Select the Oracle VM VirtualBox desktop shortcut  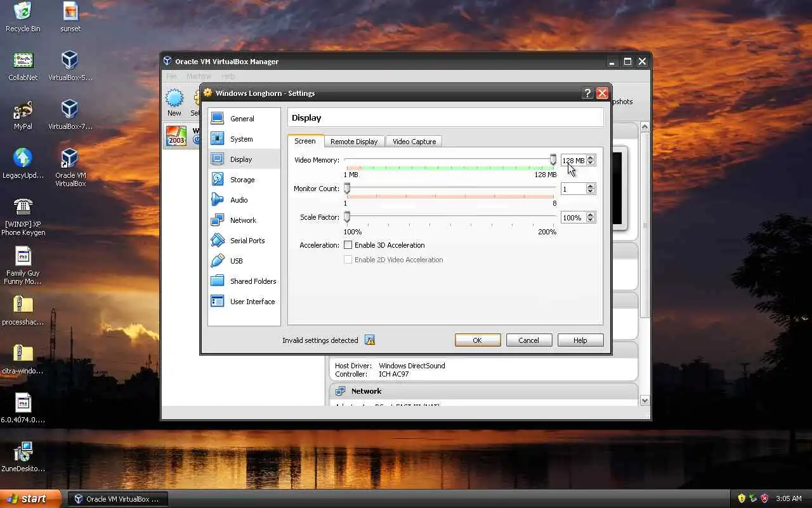pos(70,168)
